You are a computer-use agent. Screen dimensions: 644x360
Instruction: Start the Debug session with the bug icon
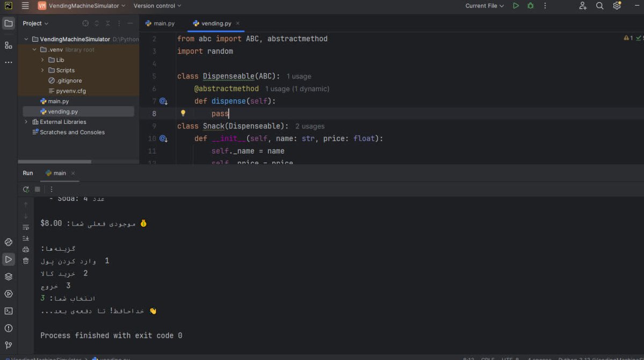tap(531, 5)
